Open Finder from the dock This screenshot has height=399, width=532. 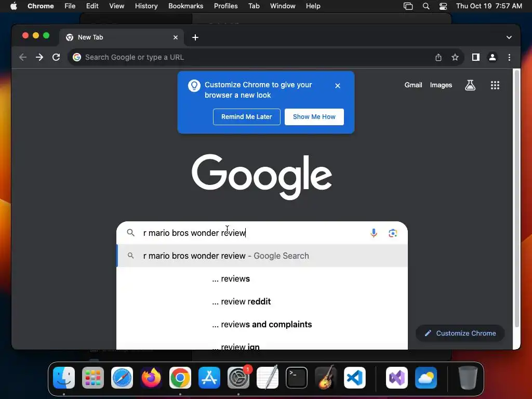pos(64,378)
